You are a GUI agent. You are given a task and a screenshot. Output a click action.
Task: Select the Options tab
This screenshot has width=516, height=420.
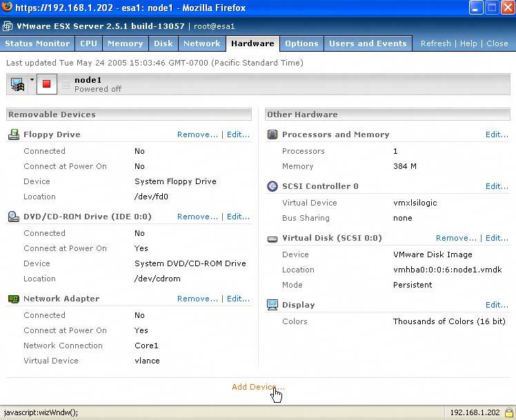301,43
